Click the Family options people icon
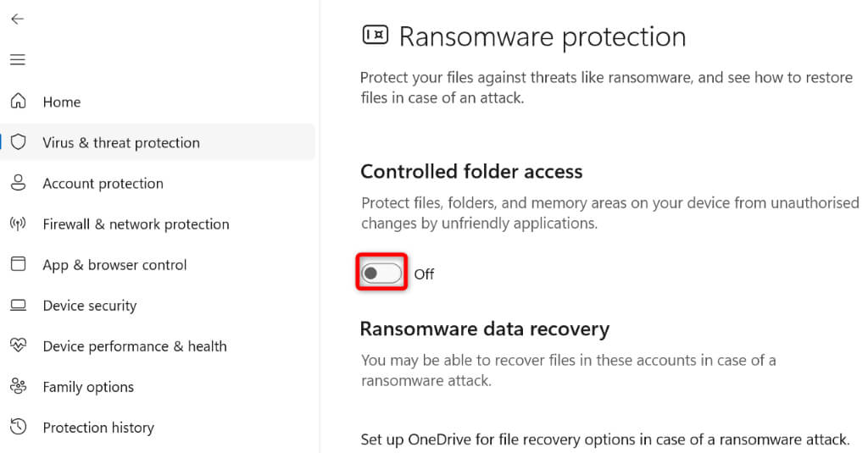 click(18, 386)
